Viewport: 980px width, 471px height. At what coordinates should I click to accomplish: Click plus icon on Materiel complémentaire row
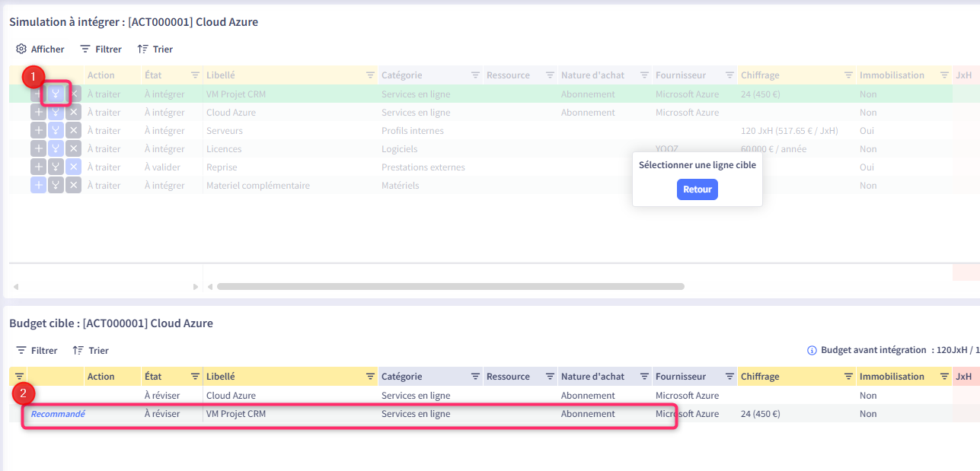pos(38,185)
